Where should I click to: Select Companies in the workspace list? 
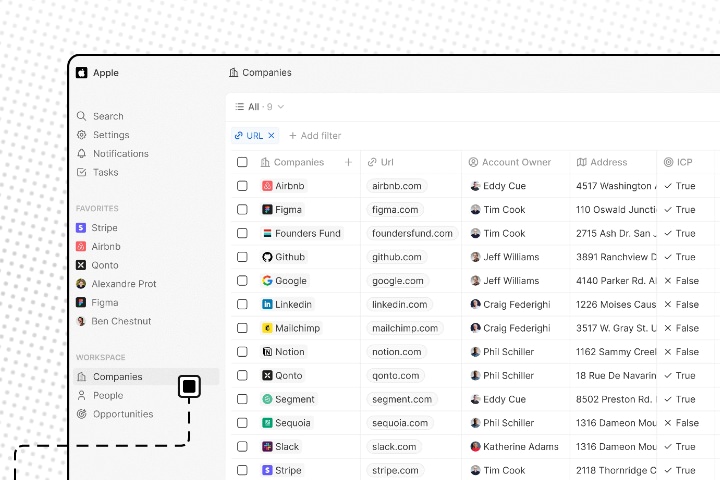tap(146, 377)
